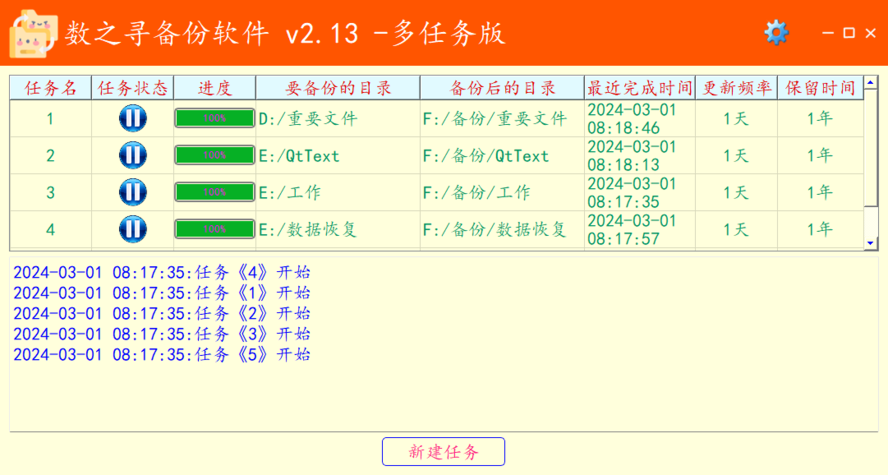Click 1年 retention for task 4
The width and height of the screenshot is (888, 475).
pos(820,229)
